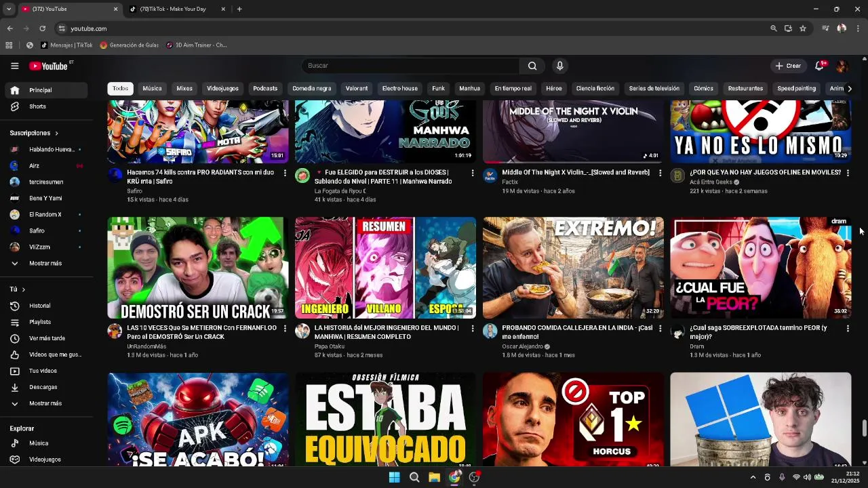Expand Mostrar más under Tú section
868x488 pixels.
pyautogui.click(x=45, y=403)
